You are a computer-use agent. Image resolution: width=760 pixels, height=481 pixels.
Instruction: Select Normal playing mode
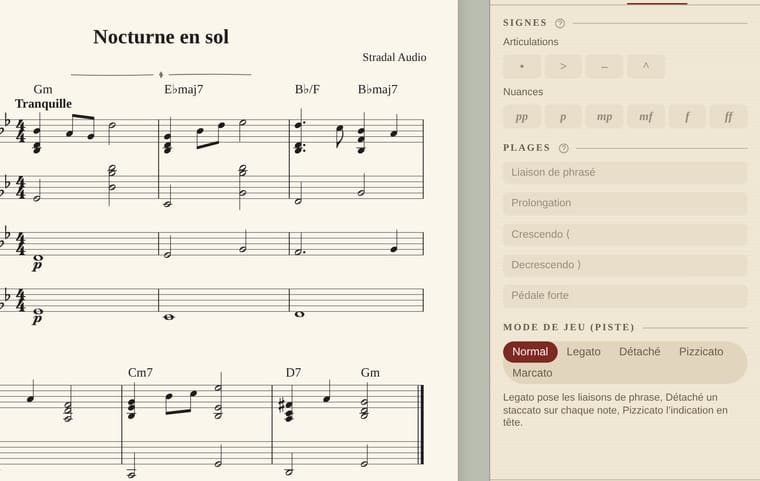530,352
